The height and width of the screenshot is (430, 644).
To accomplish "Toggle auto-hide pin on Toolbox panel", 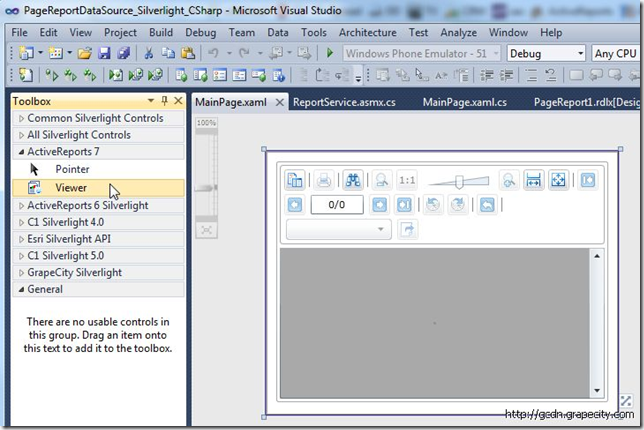I will tap(164, 101).
